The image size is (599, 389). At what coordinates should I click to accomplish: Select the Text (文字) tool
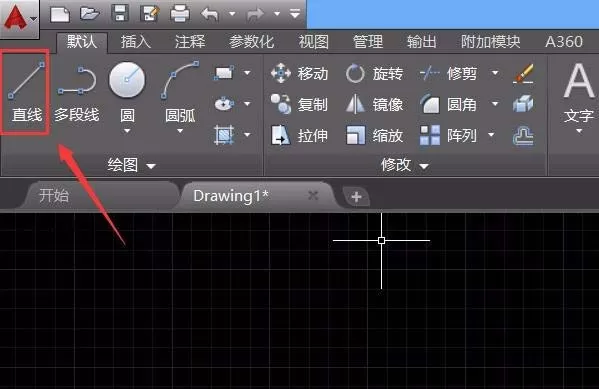[x=579, y=92]
